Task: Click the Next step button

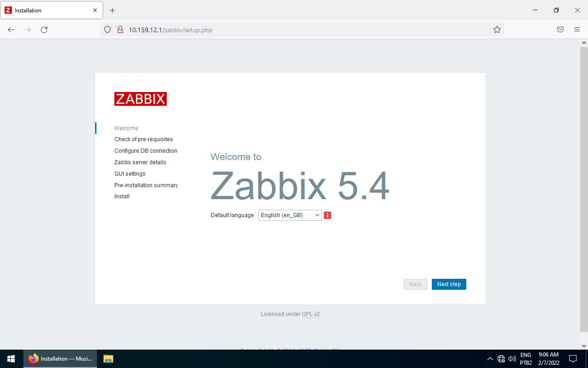Action: click(449, 284)
